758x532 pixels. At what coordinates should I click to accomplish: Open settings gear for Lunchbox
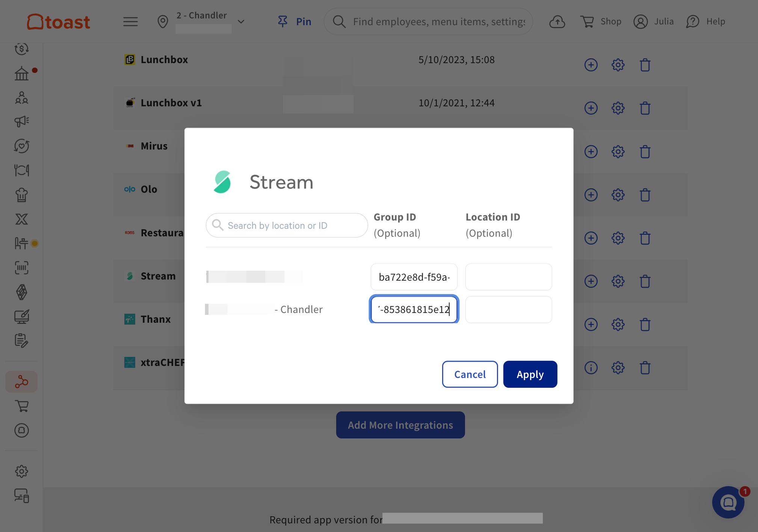pos(618,65)
